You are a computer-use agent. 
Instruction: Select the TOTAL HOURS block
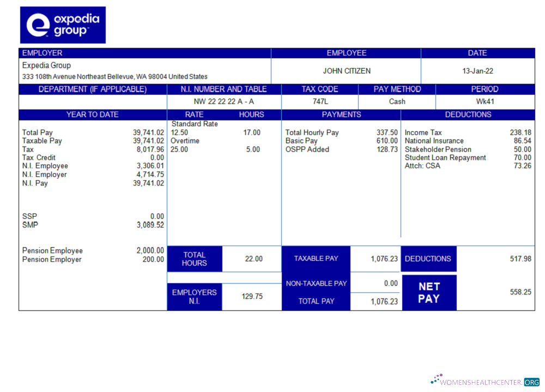(x=195, y=259)
